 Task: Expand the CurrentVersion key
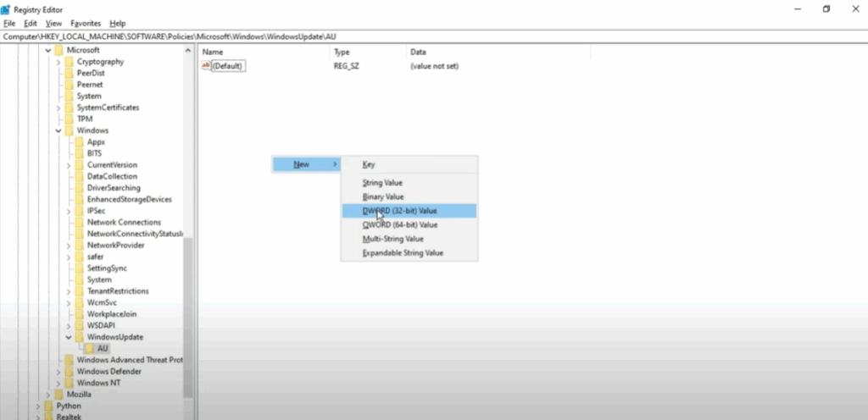coord(69,165)
